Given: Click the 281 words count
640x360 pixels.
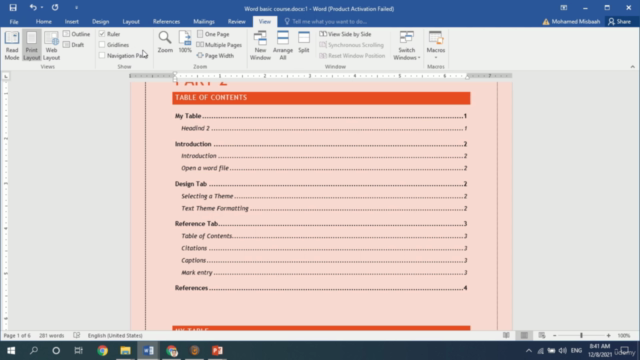Looking at the screenshot, I should [51, 336].
